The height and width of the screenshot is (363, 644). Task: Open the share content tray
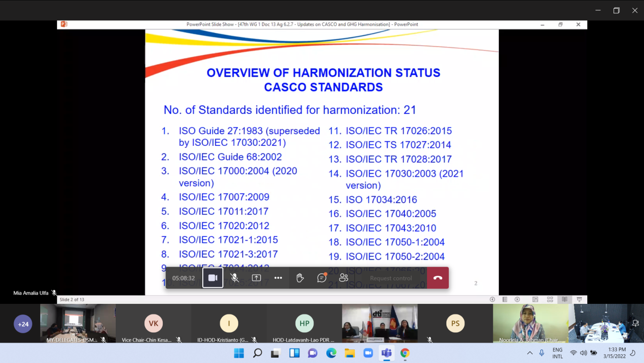point(256,278)
